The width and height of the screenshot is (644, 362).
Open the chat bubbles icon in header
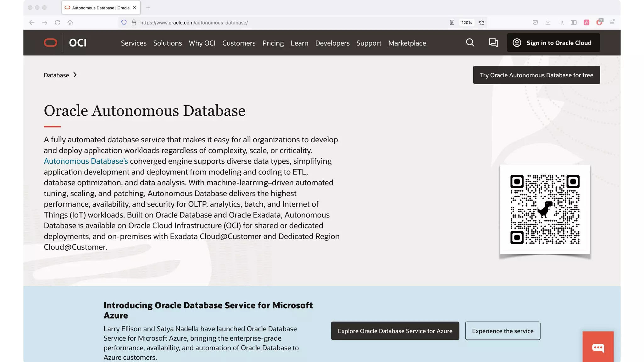493,43
